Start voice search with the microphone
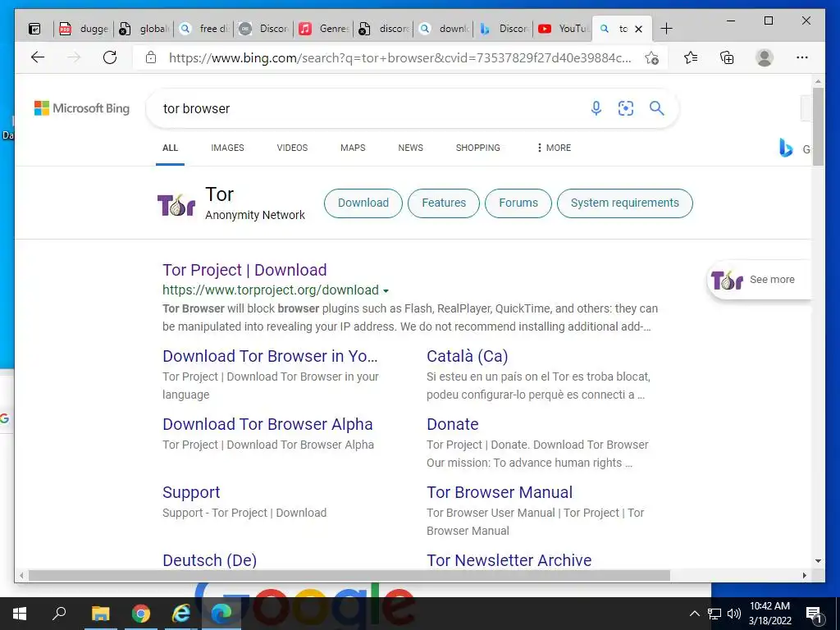840x630 pixels. tap(596, 108)
